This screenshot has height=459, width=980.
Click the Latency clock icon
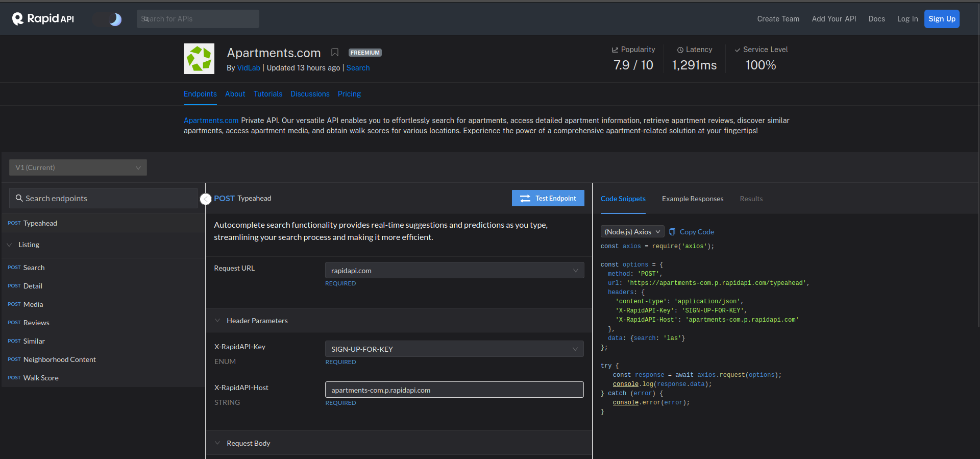680,50
